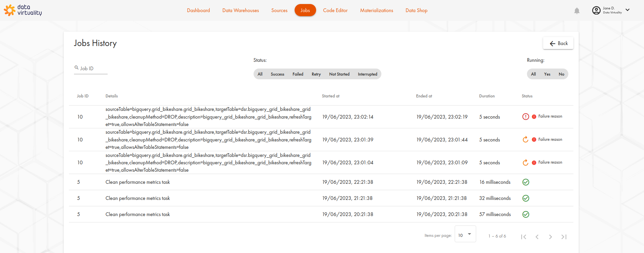
Task: Open the items per page dropdown
Action: tap(465, 234)
